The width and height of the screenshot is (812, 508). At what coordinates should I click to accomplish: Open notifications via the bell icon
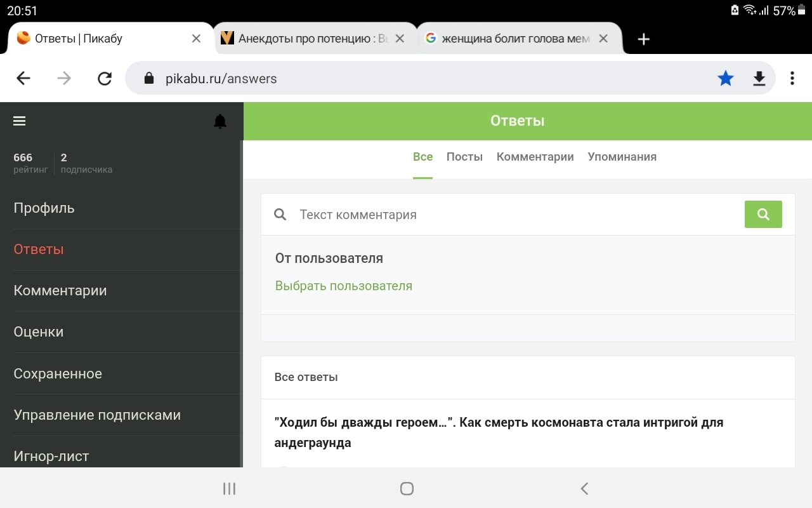[220, 121]
